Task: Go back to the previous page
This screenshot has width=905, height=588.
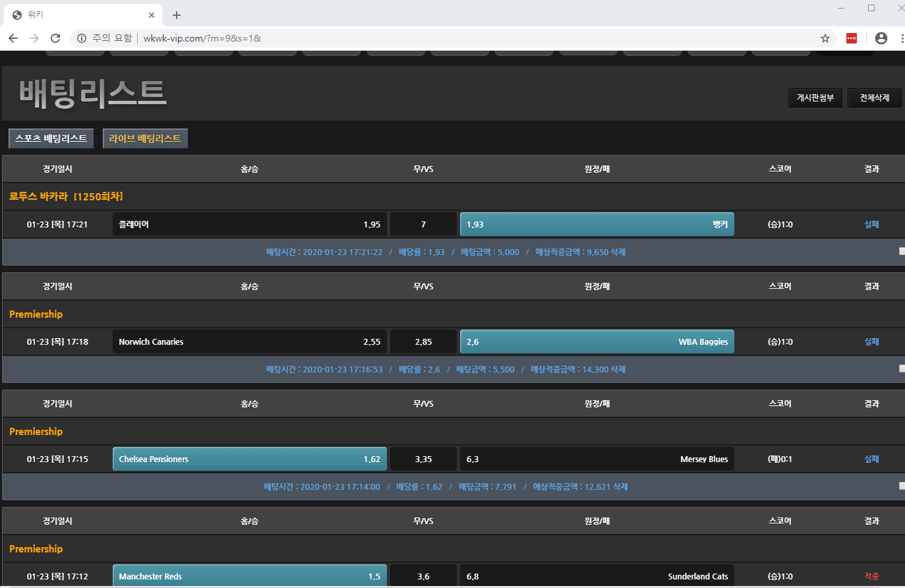Action: 13,38
